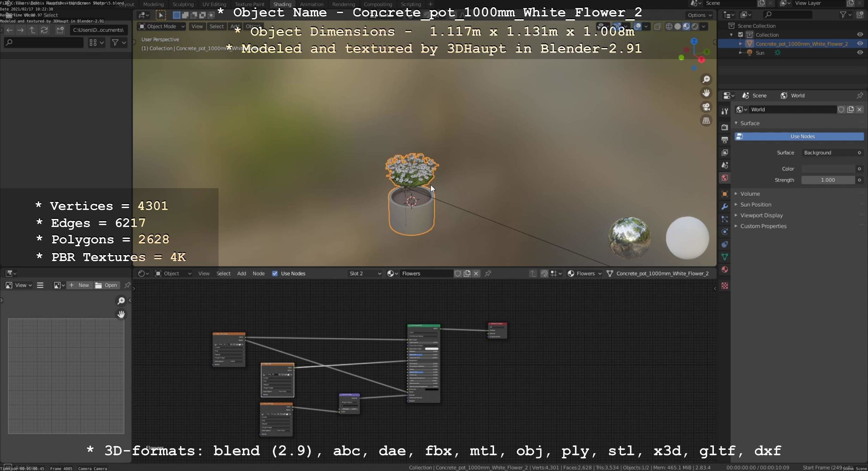The width and height of the screenshot is (868, 471).
Task: Click the Open image button
Action: click(106, 285)
